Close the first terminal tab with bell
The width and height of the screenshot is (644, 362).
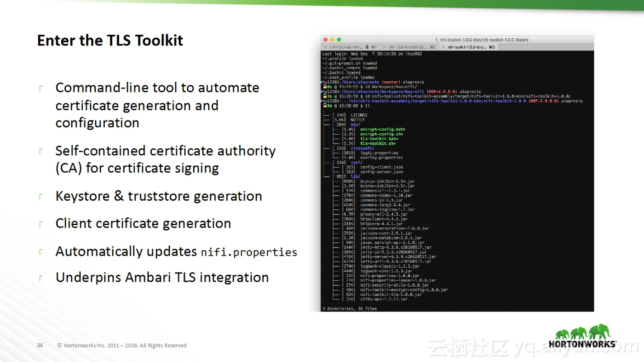(x=325, y=47)
